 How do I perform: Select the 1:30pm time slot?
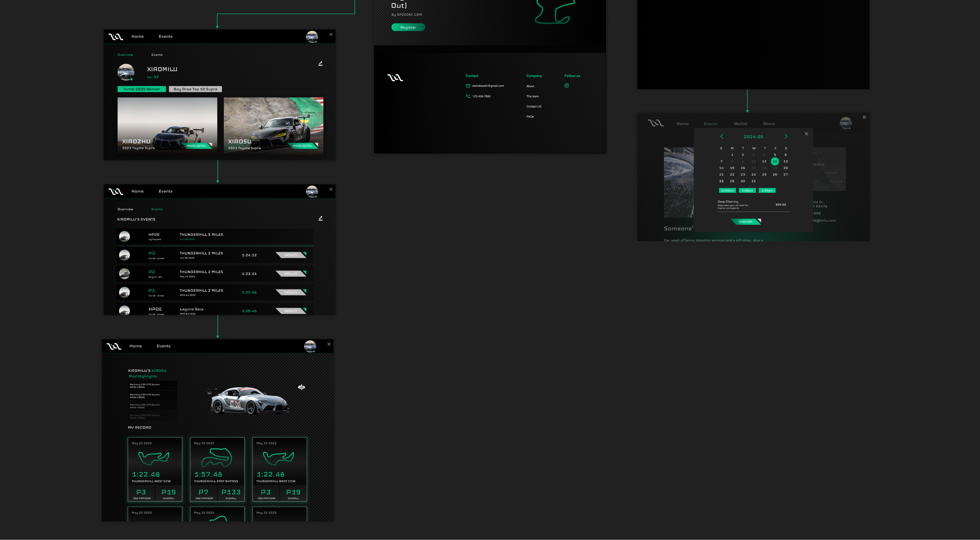[x=767, y=190]
